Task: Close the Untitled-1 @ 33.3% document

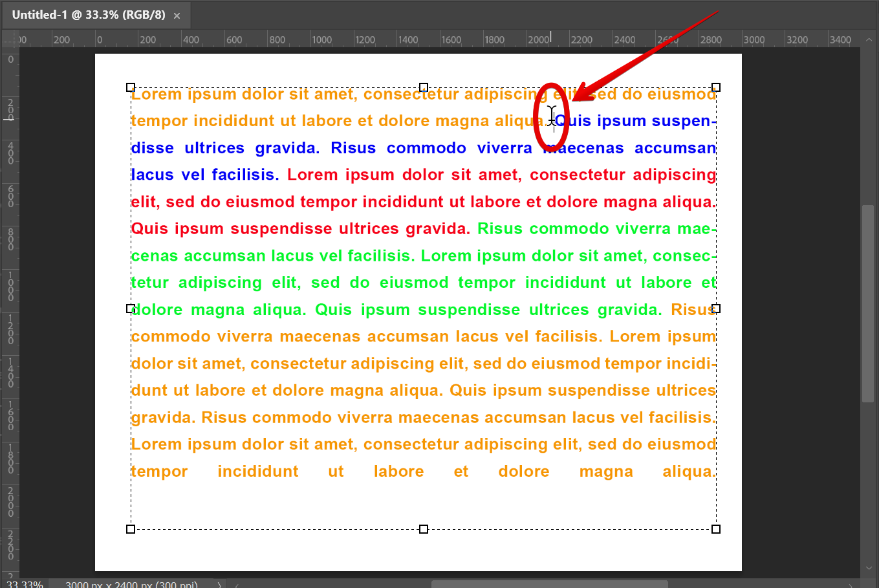Action: (177, 15)
